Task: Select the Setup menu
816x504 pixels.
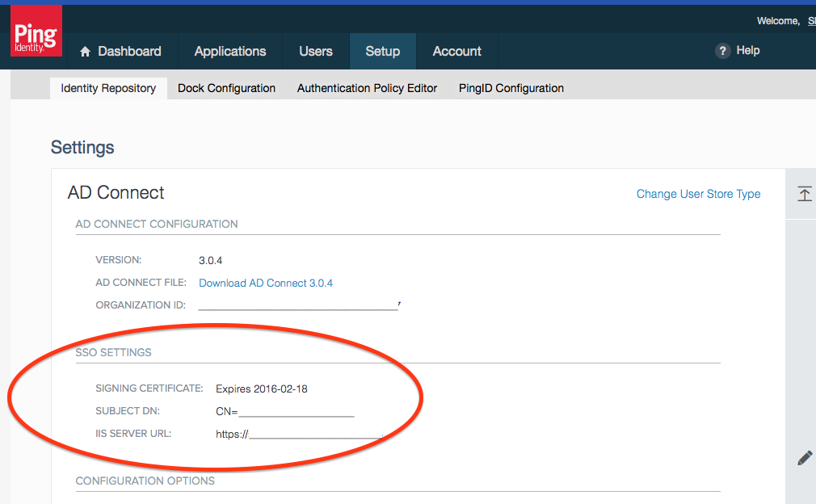Action: (382, 52)
